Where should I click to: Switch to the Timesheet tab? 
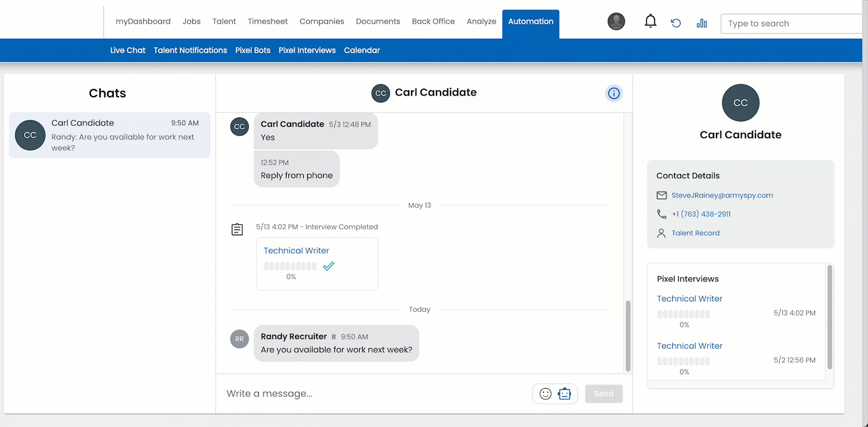(268, 21)
